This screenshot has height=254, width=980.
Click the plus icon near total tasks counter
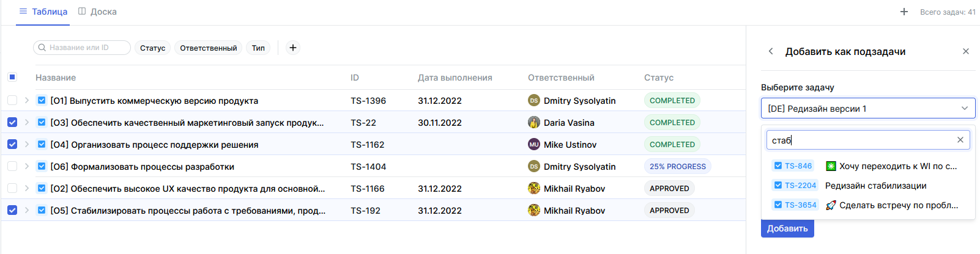pyautogui.click(x=904, y=12)
